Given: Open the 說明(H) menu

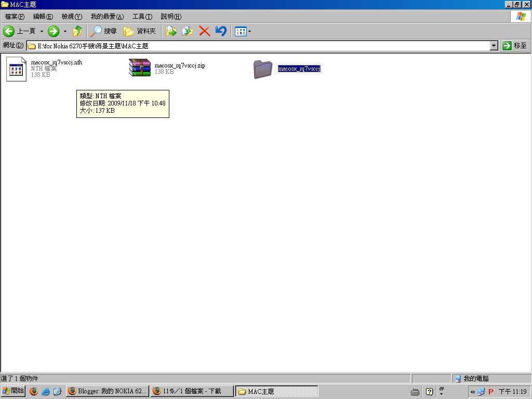Looking at the screenshot, I should pyautogui.click(x=171, y=17).
